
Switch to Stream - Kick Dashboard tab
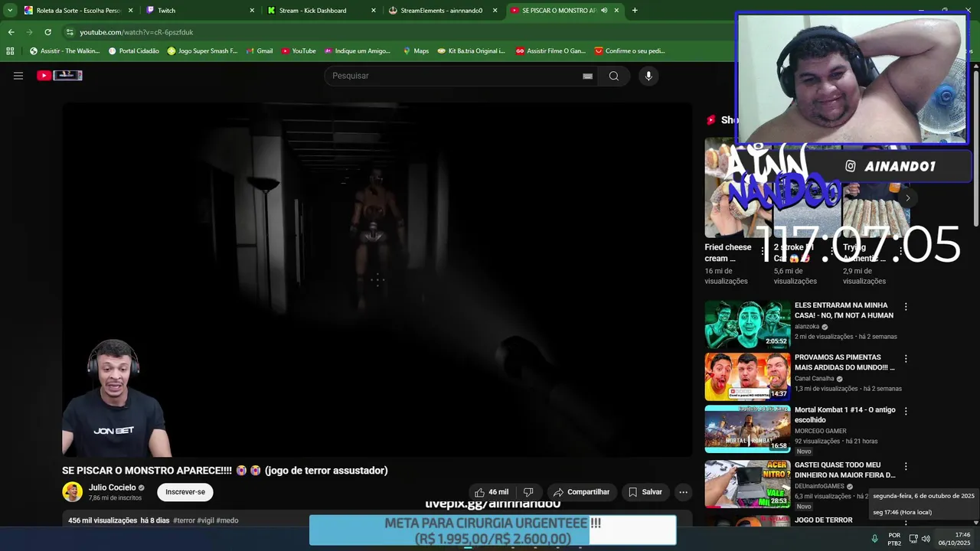[322, 11]
